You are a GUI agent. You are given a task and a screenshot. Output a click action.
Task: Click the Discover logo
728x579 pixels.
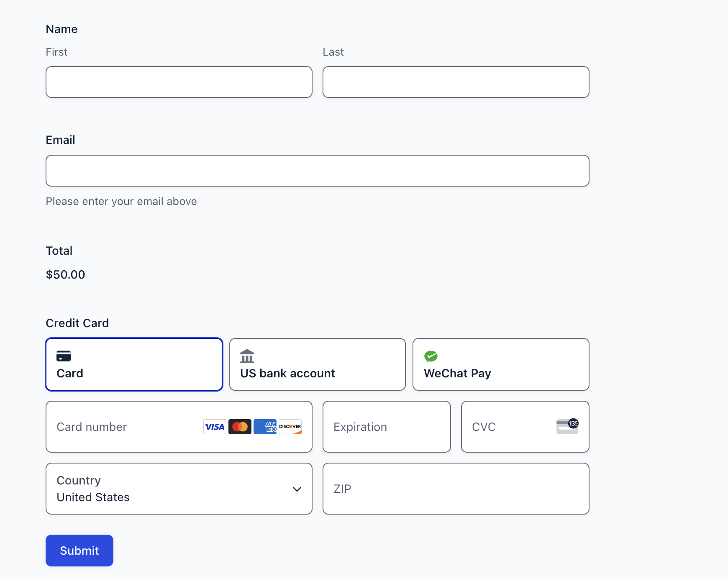click(x=290, y=427)
